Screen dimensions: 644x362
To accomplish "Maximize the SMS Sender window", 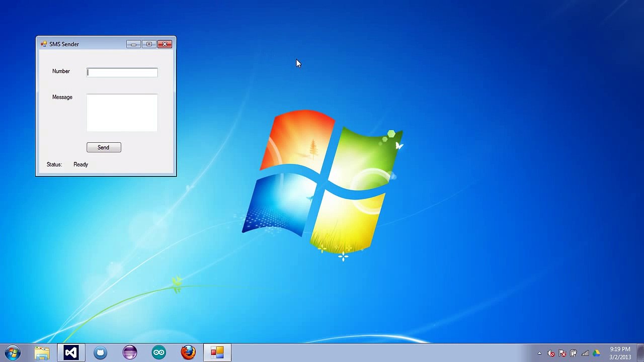I will click(x=149, y=44).
